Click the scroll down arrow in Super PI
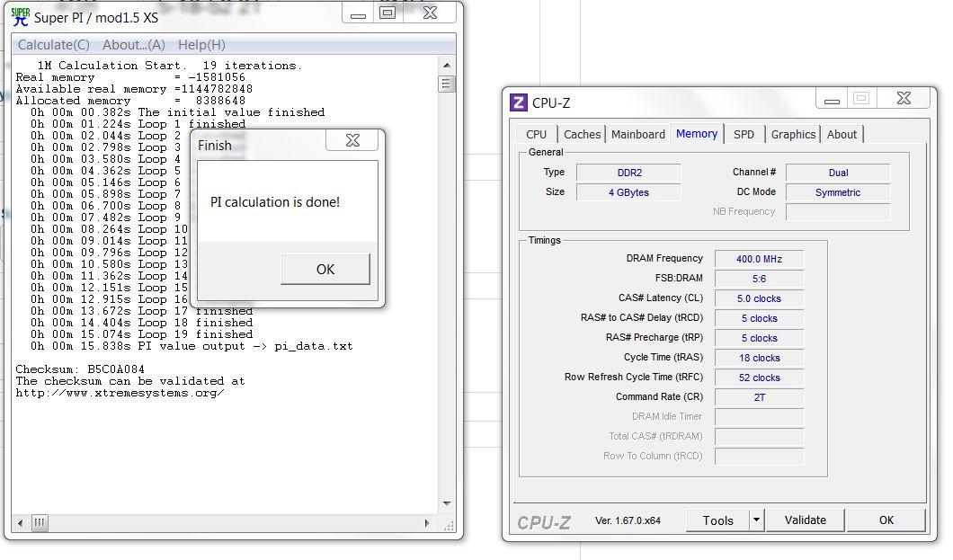 pos(447,503)
